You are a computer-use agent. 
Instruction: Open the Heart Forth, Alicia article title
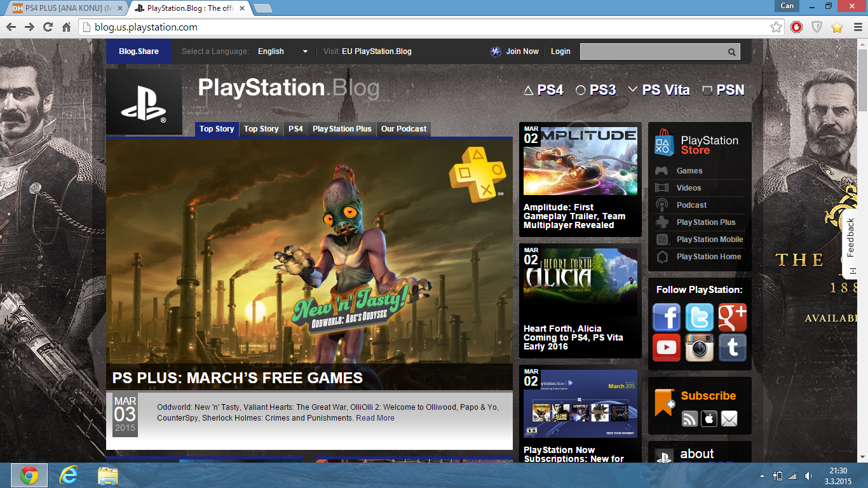573,337
